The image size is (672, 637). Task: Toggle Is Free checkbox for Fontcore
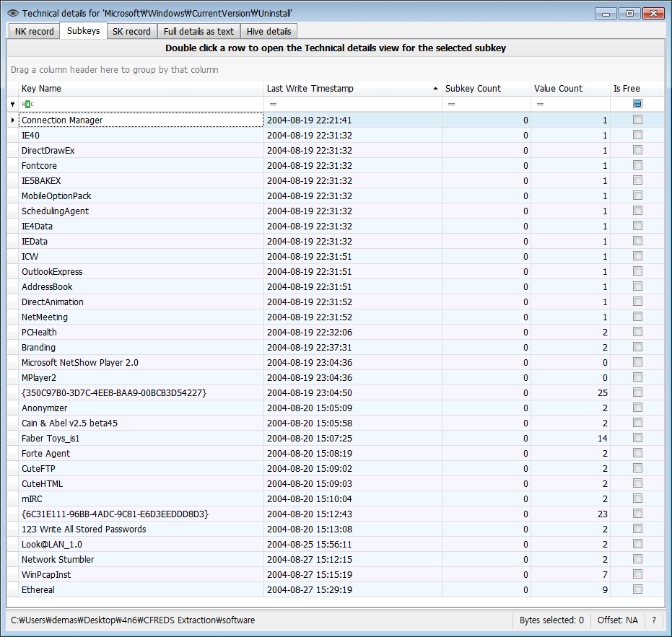(638, 165)
